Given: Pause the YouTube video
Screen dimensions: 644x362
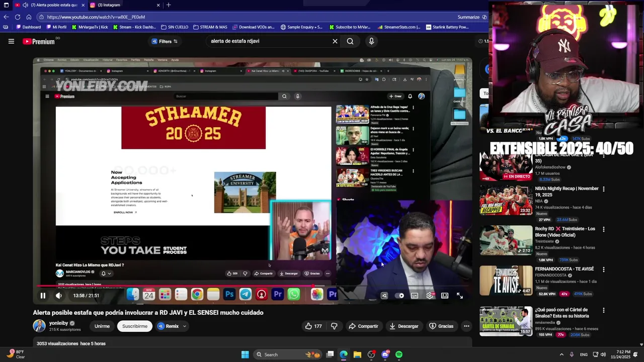Looking at the screenshot, I should (43, 296).
